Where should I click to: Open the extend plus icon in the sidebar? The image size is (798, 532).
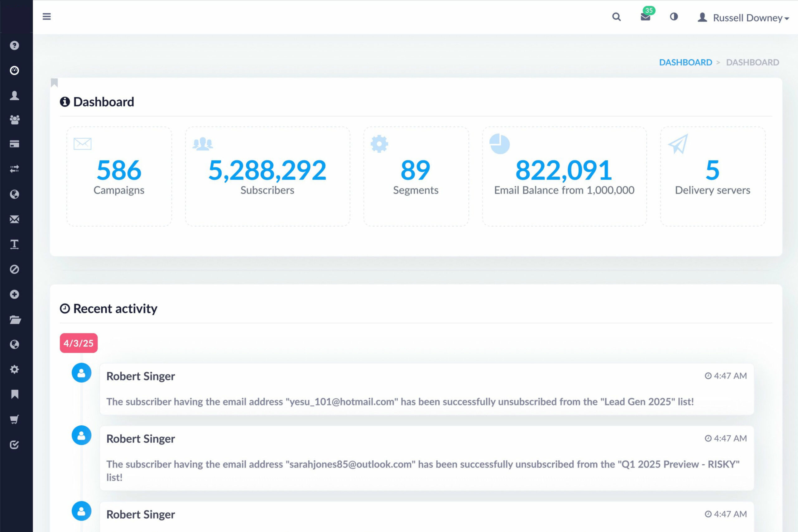point(15,295)
